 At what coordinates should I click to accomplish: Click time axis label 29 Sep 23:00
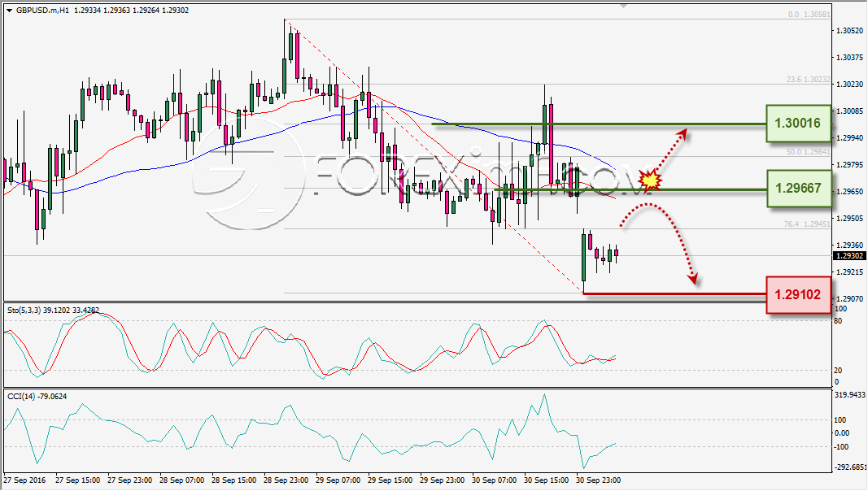[443, 480]
